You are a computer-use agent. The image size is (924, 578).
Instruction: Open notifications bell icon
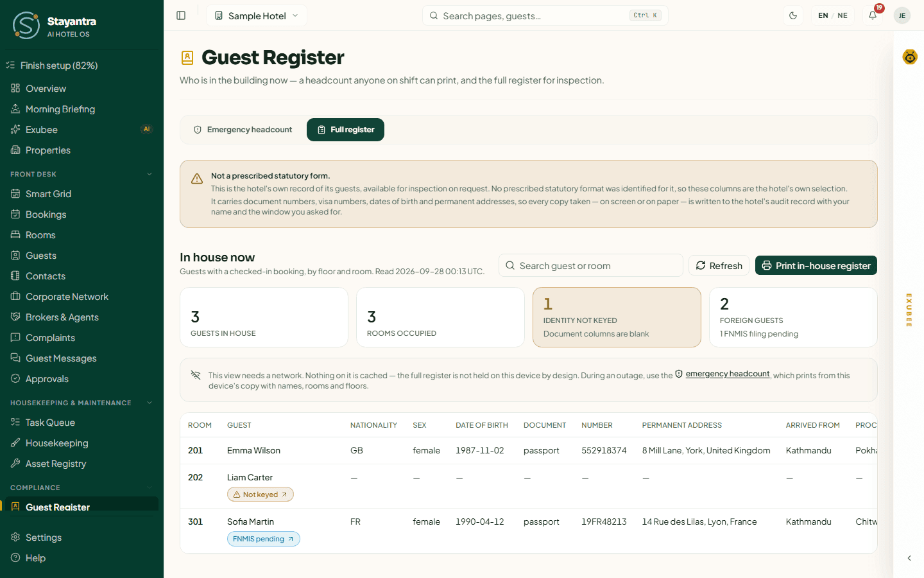873,15
